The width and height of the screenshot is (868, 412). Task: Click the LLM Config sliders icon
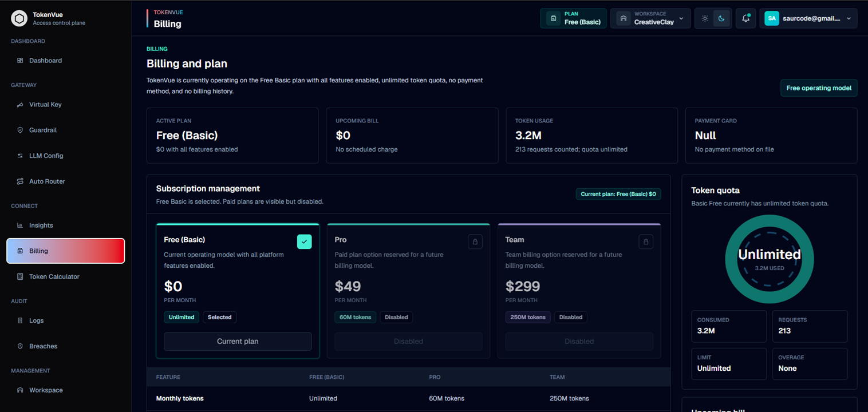click(20, 156)
